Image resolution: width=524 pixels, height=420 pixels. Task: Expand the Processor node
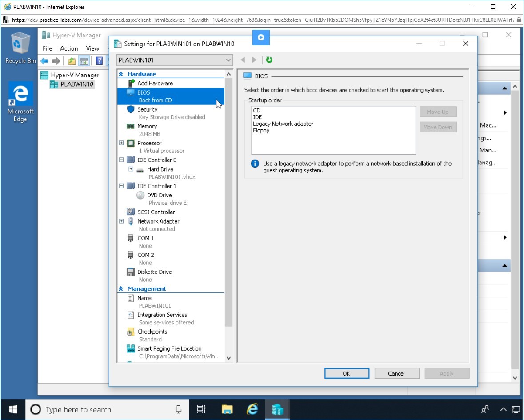click(x=121, y=143)
